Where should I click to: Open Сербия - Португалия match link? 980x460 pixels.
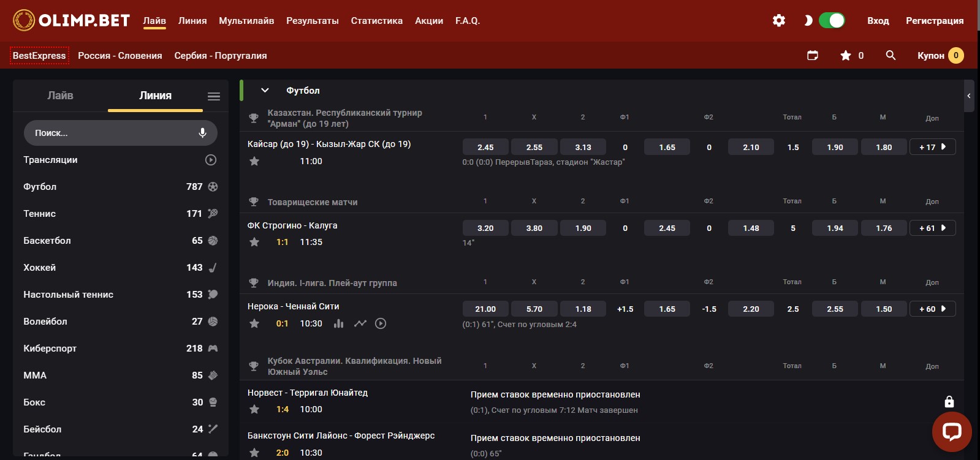(x=221, y=56)
